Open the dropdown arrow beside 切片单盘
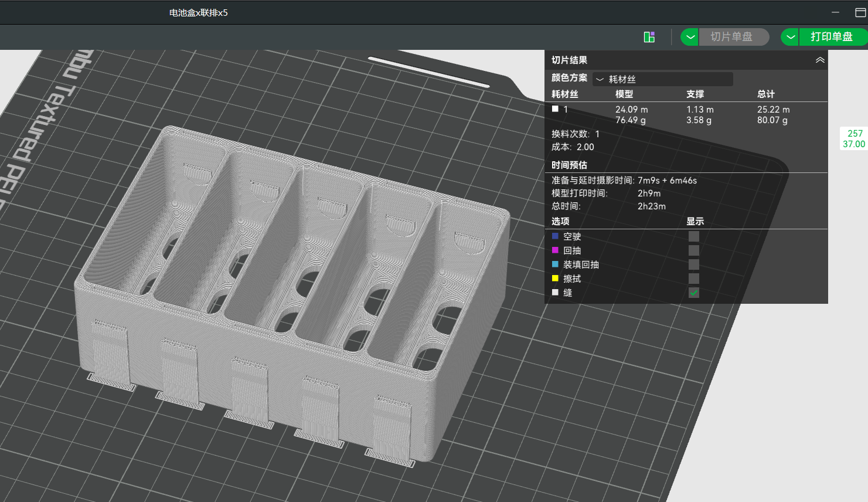The height and width of the screenshot is (502, 868). click(690, 37)
